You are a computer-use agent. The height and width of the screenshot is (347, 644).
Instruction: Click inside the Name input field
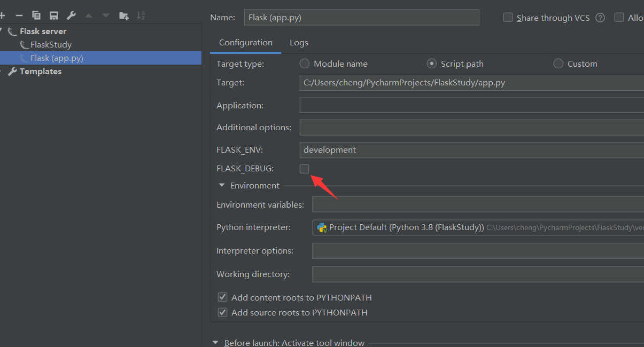pyautogui.click(x=362, y=17)
